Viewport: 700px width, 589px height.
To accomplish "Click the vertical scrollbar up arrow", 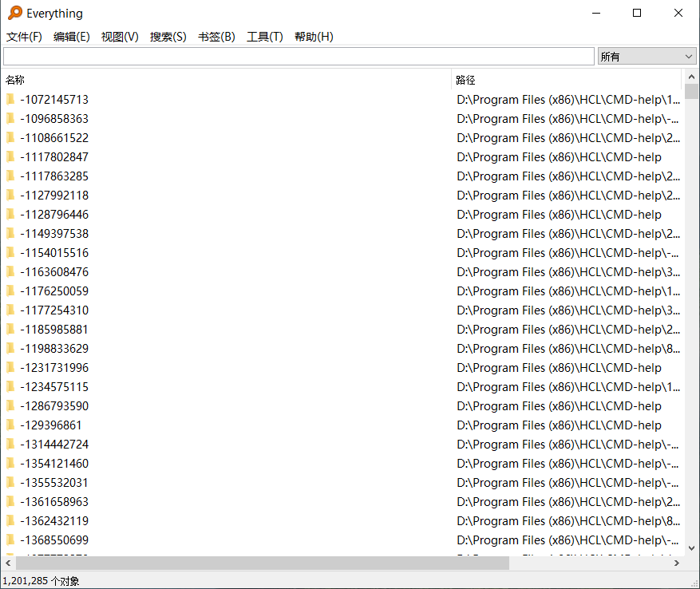I will point(691,77).
